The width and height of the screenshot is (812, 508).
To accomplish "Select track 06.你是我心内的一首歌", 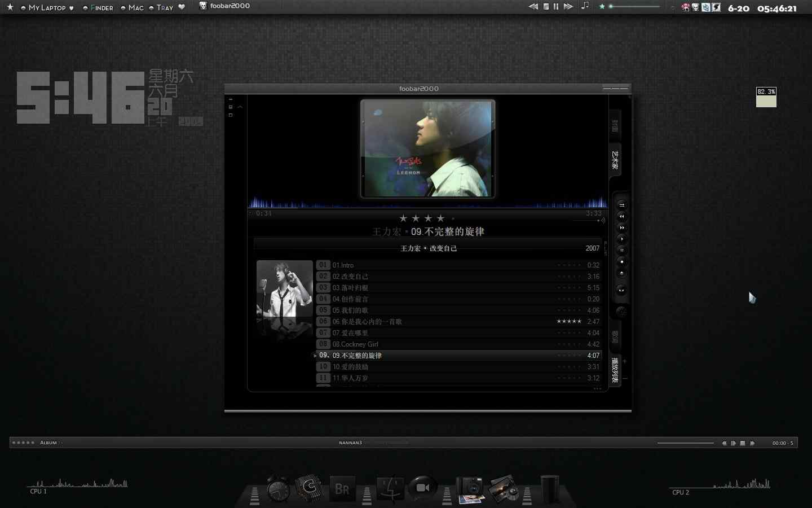I will click(458, 322).
